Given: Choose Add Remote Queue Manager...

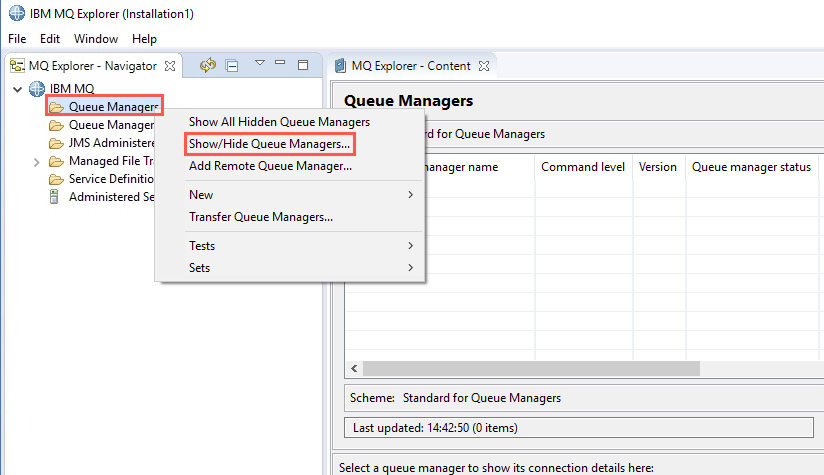Looking at the screenshot, I should pyautogui.click(x=290, y=166).
